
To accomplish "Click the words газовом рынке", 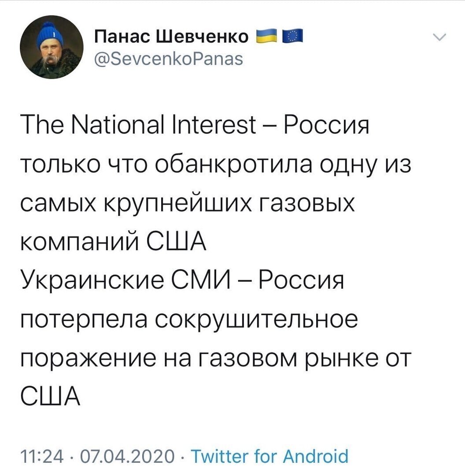I will tap(289, 358).
